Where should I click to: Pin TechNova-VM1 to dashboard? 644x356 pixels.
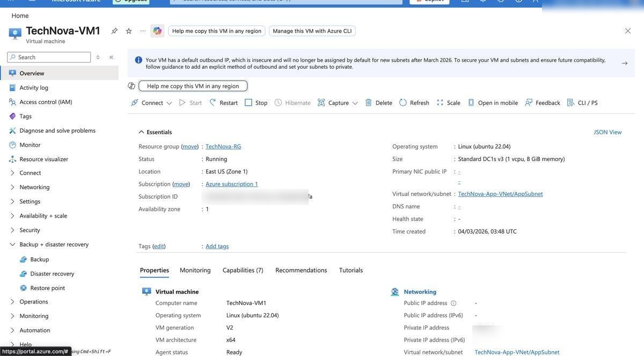[114, 31]
